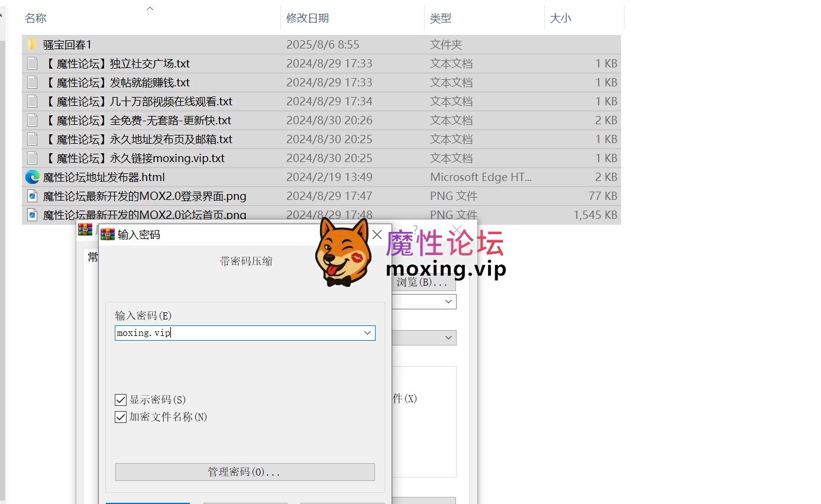The height and width of the screenshot is (504, 821).
Task: Click the PNG icon of MOX2.0登录界面.png
Action: tap(33, 196)
